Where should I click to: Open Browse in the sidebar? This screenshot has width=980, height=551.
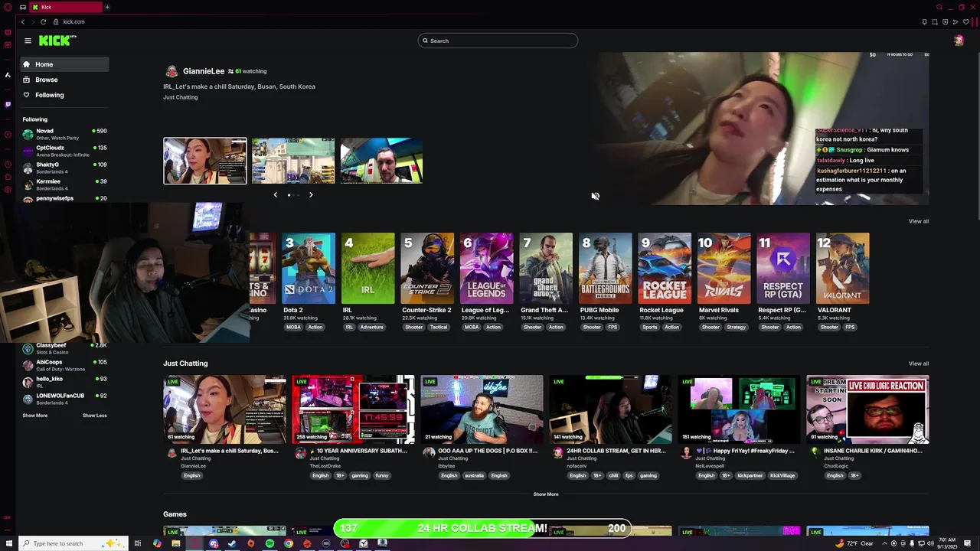[x=64, y=80]
